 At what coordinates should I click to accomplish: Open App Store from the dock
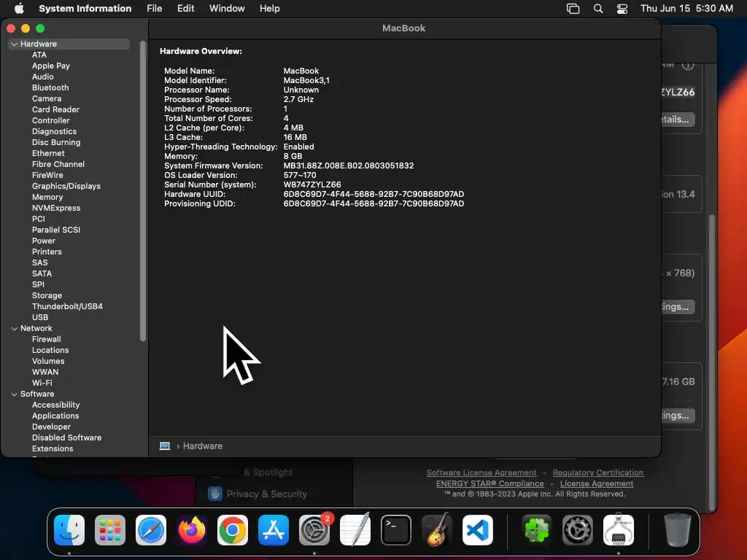coord(274,530)
